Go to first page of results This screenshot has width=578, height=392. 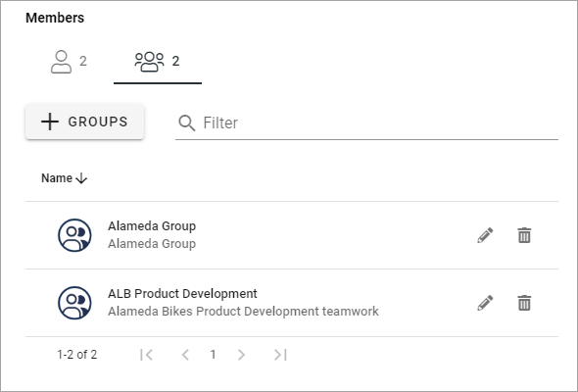point(146,355)
